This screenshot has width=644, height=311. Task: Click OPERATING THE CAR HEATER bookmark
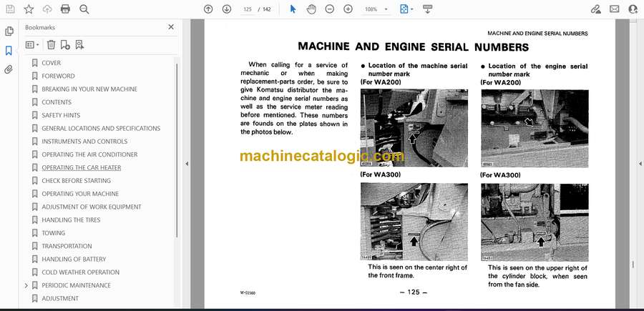[x=82, y=167]
